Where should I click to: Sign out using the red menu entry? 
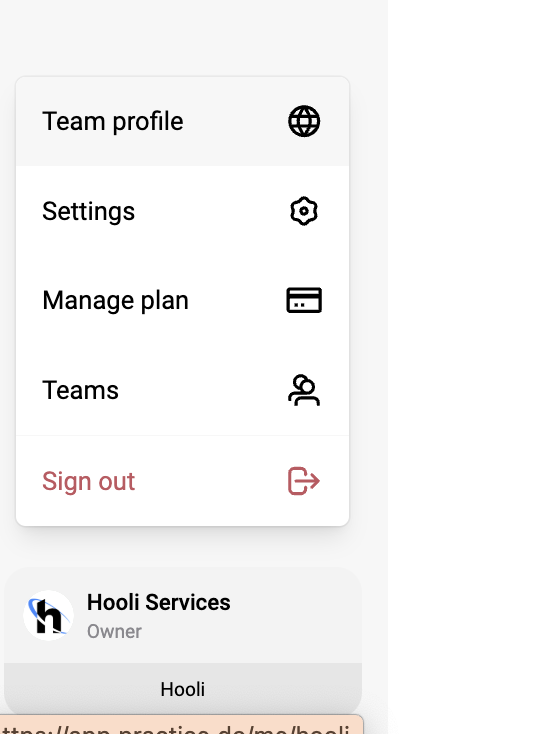[x=183, y=481]
